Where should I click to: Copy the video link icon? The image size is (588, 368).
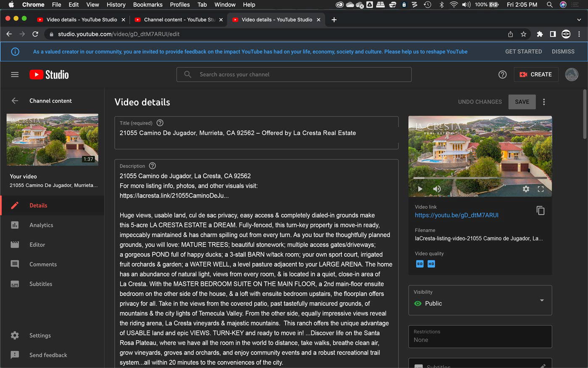(541, 210)
